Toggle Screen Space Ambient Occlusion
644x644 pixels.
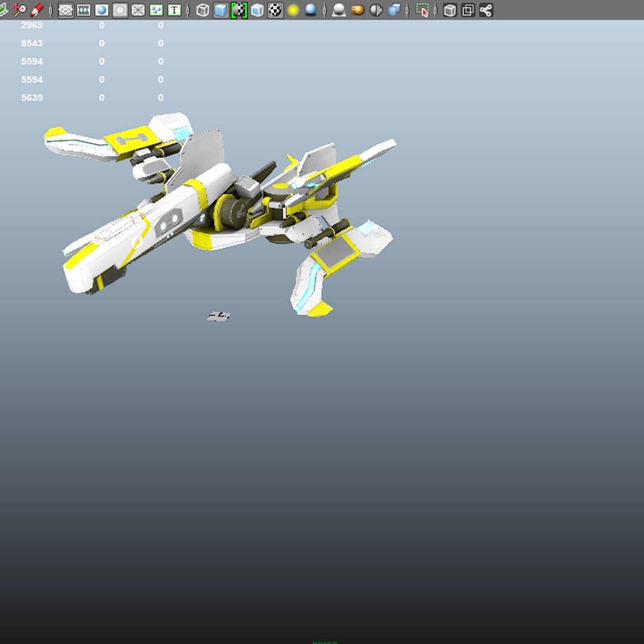click(339, 10)
